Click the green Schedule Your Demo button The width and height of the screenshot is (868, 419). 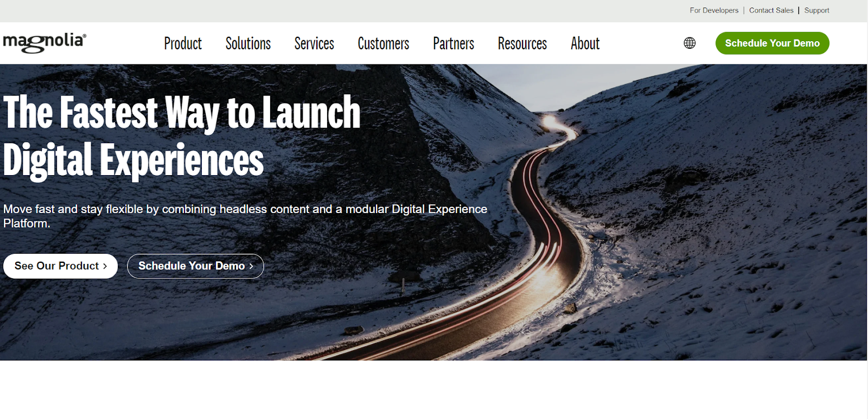[772, 43]
